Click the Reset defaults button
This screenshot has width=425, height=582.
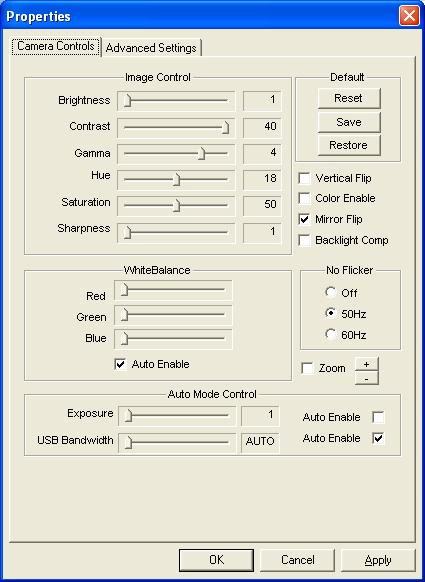[349, 98]
